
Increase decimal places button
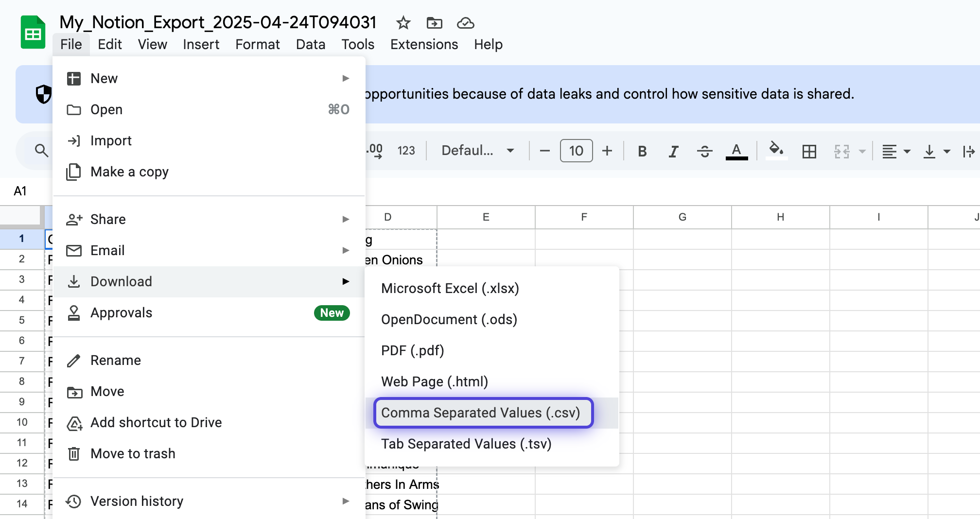coord(374,151)
